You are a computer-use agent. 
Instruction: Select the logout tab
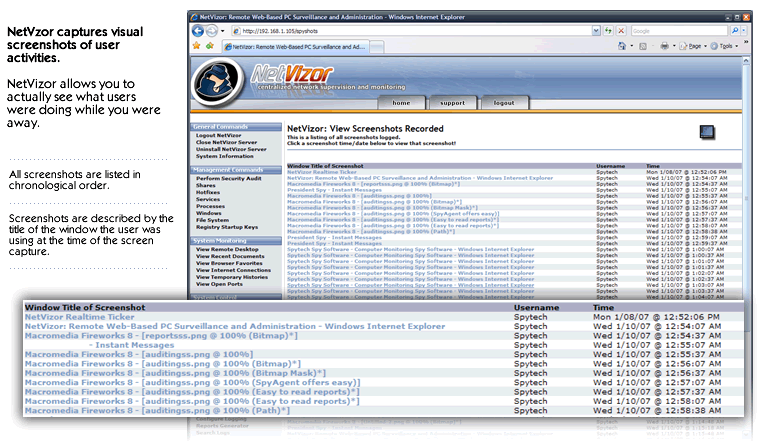point(504,103)
